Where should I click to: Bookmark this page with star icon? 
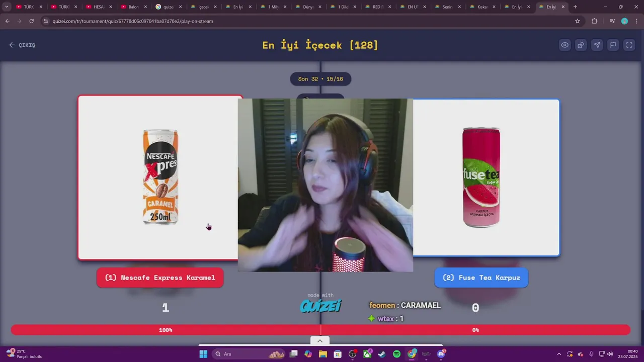578,21
